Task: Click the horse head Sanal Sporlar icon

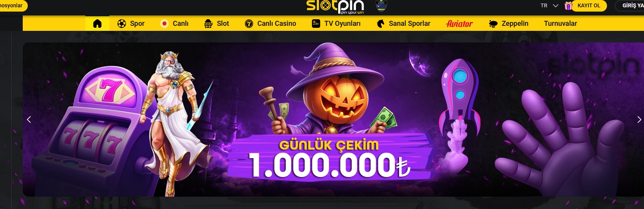Action: point(381,24)
